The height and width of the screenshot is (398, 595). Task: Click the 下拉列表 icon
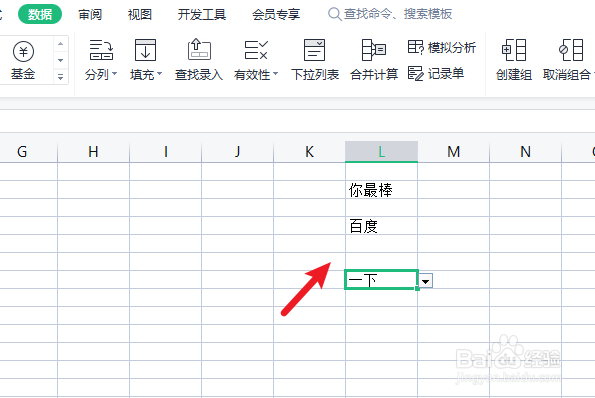pos(315,50)
